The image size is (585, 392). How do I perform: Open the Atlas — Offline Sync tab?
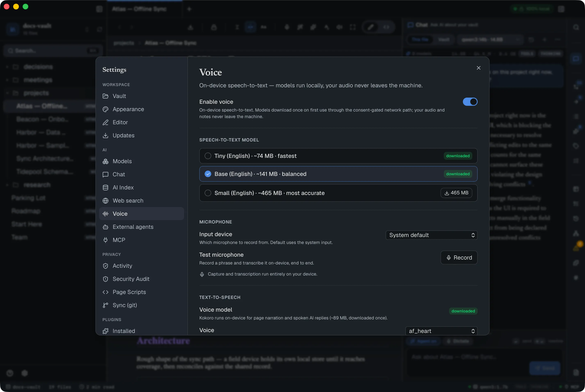pyautogui.click(x=145, y=9)
